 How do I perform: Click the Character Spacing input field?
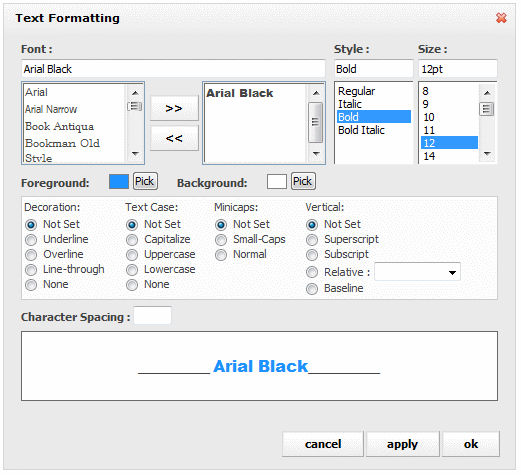click(153, 315)
